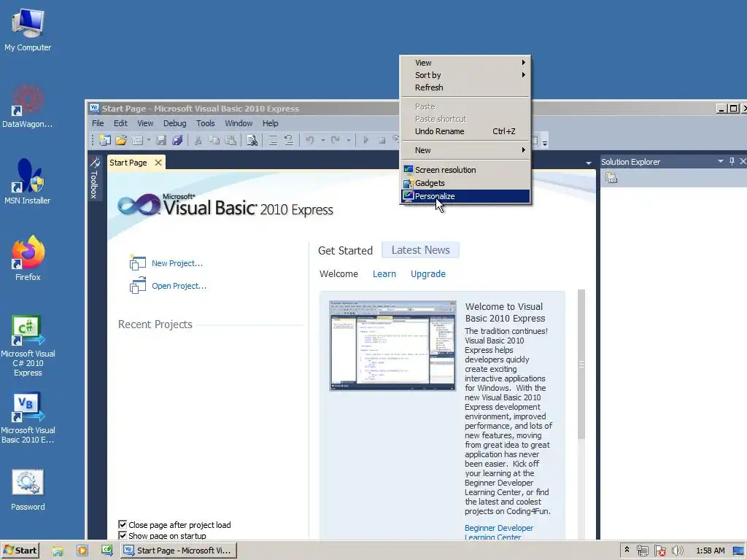The width and height of the screenshot is (747, 560).
Task: Pin the Solution Explorer panel
Action: pos(732,161)
